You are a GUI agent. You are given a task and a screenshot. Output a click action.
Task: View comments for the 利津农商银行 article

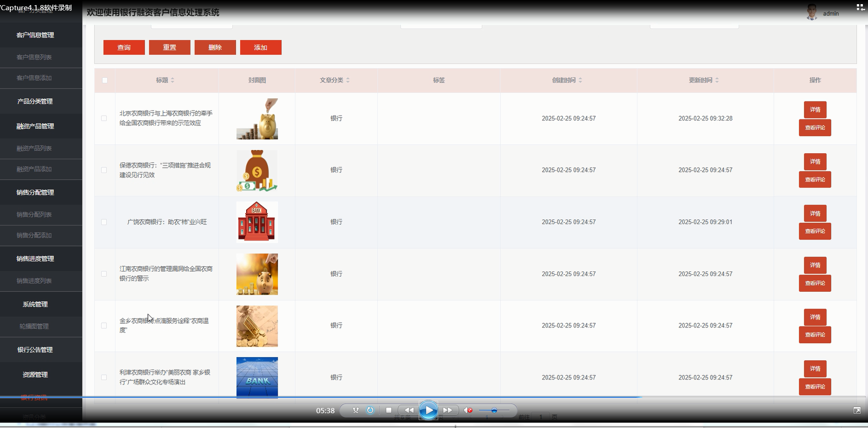click(815, 386)
